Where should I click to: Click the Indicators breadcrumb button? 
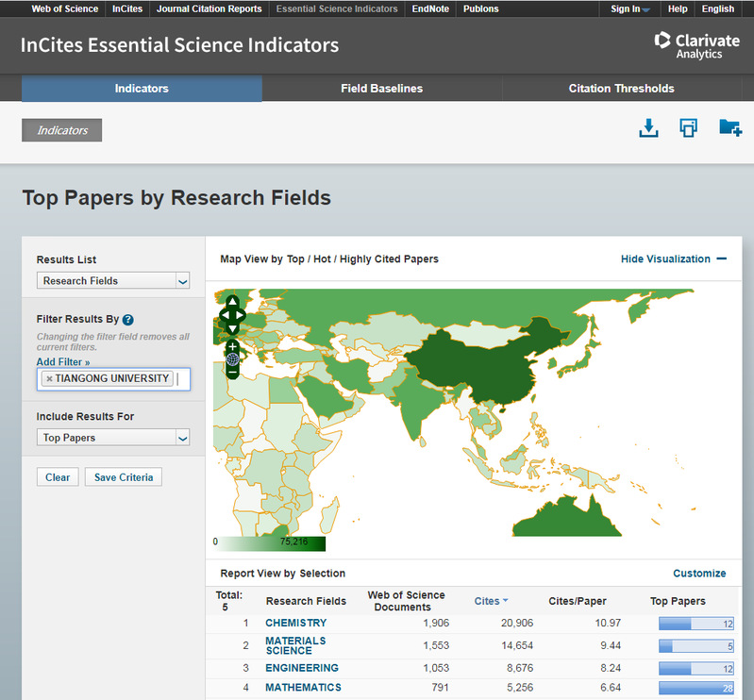point(61,130)
